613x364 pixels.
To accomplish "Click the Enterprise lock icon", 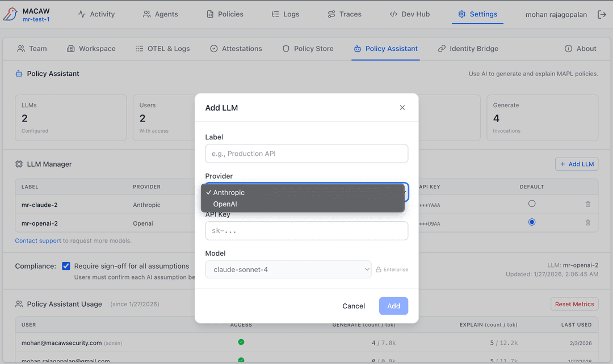I will pyautogui.click(x=379, y=270).
